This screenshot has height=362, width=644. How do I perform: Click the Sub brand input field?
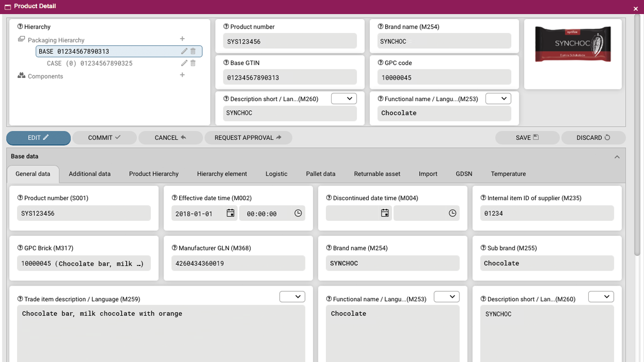coord(547,263)
